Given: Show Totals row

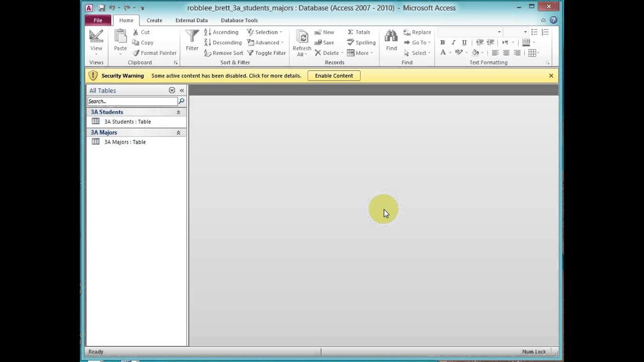Looking at the screenshot, I should pos(359,32).
